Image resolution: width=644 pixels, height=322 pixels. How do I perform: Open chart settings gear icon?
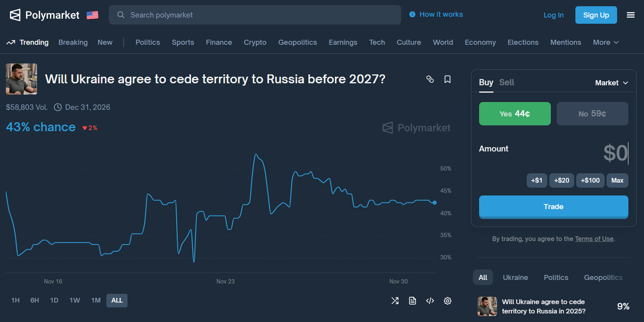click(x=448, y=301)
